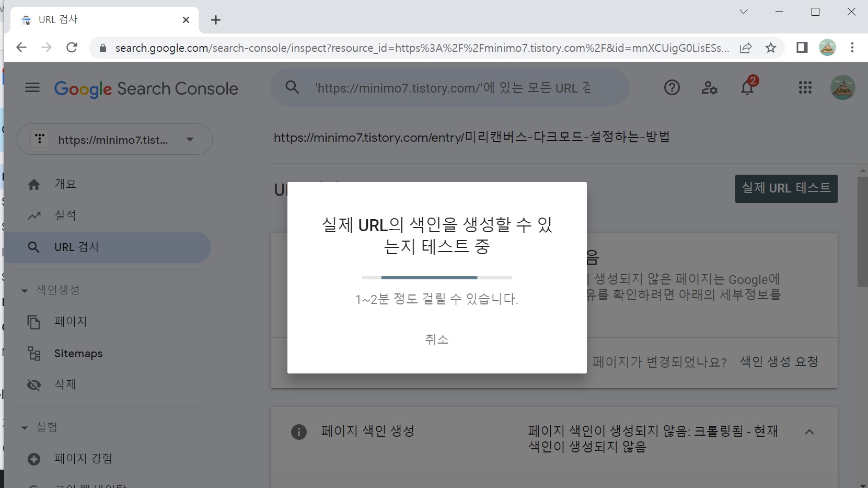This screenshot has width=868, height=488.
Task: Click the crossed-eye removal icon next to 삭제
Action: click(34, 385)
